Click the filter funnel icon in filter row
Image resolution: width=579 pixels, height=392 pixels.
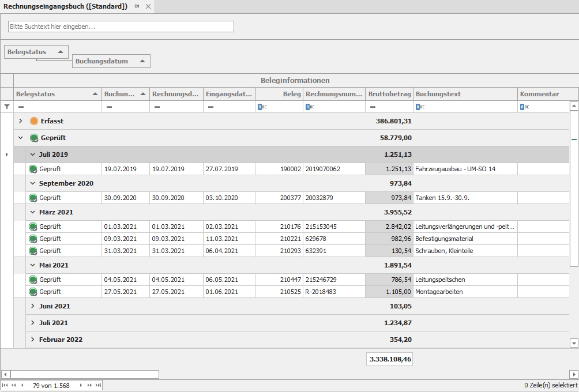point(7,107)
